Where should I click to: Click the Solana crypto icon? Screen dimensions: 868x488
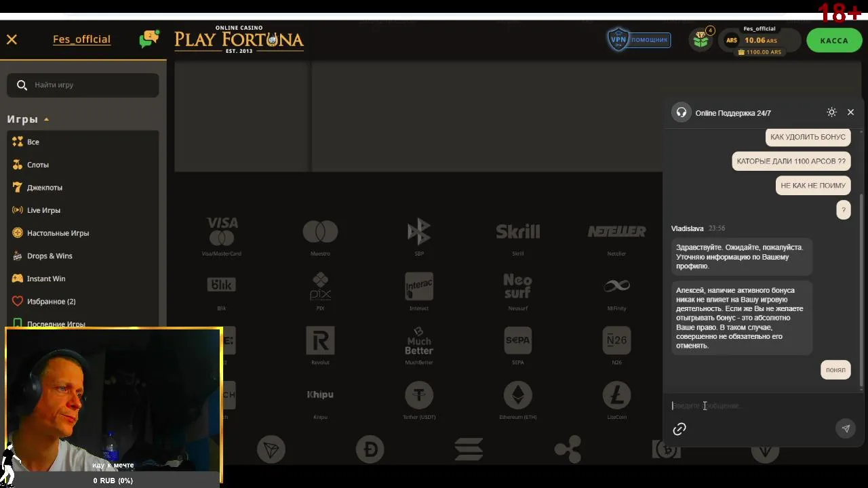point(469,449)
